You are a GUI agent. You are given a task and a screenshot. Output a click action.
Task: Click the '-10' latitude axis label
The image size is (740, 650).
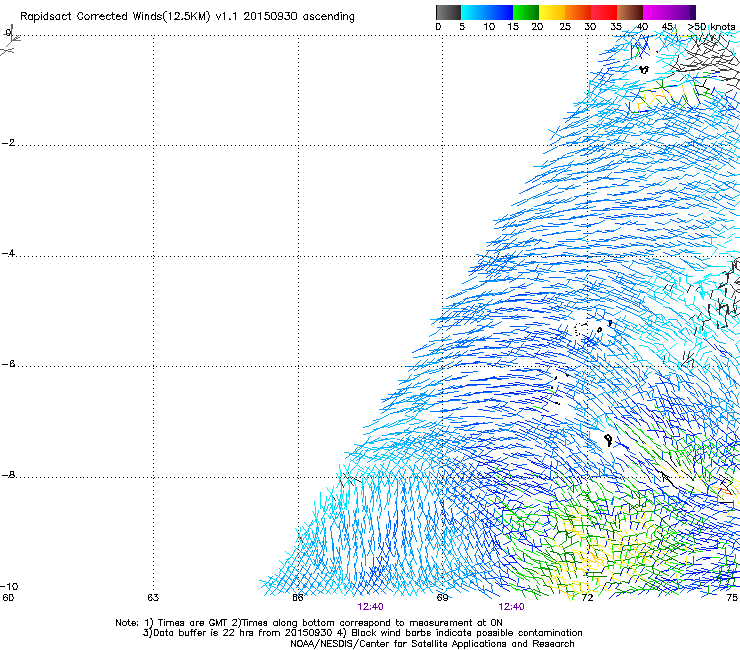[x=9, y=587]
